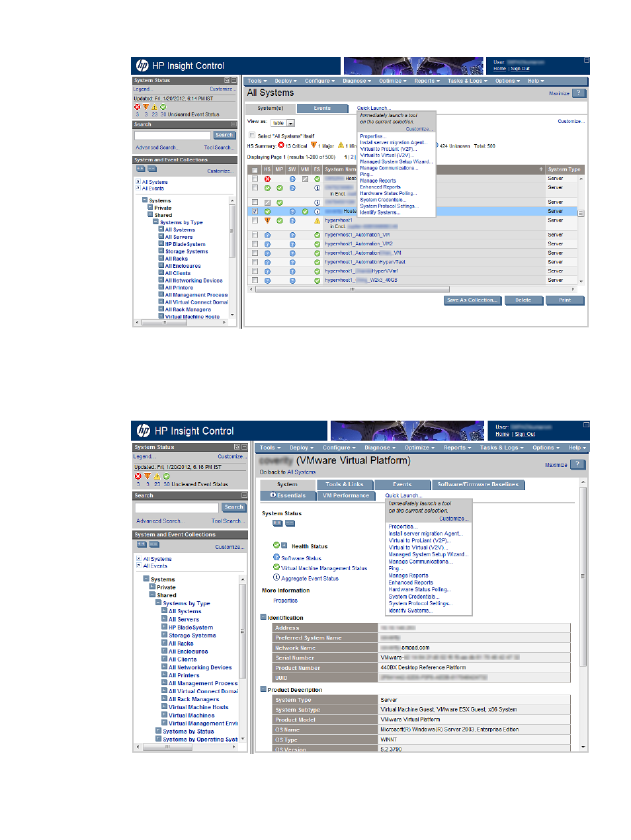Image resolution: width=631 pixels, height=840 pixels.
Task: Expand Systems by Status tree node
Action: pyautogui.click(x=158, y=731)
